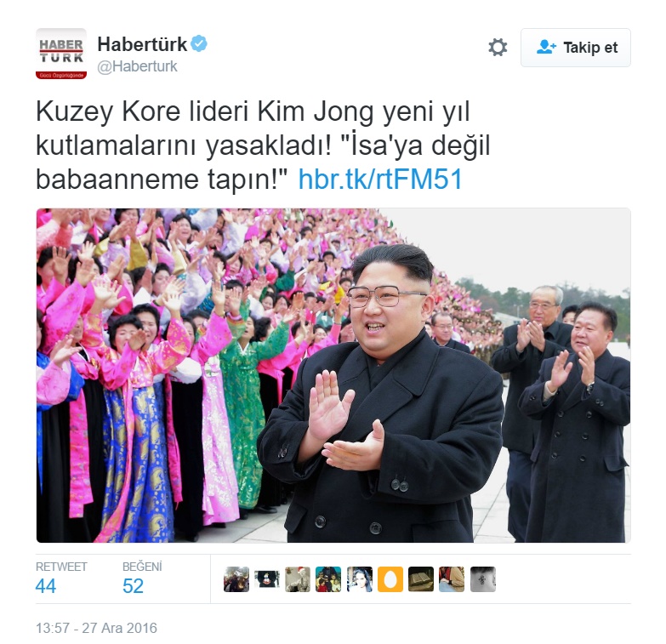Click the 13:57 - 27 Ara 2016 timestamp
The image size is (666, 644).
[x=96, y=628]
